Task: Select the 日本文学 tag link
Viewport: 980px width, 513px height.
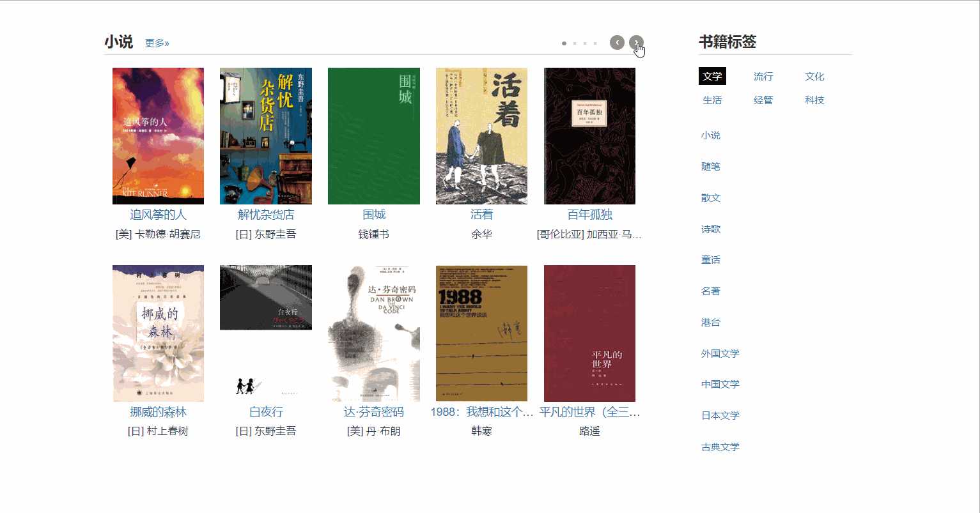Action: tap(720, 415)
